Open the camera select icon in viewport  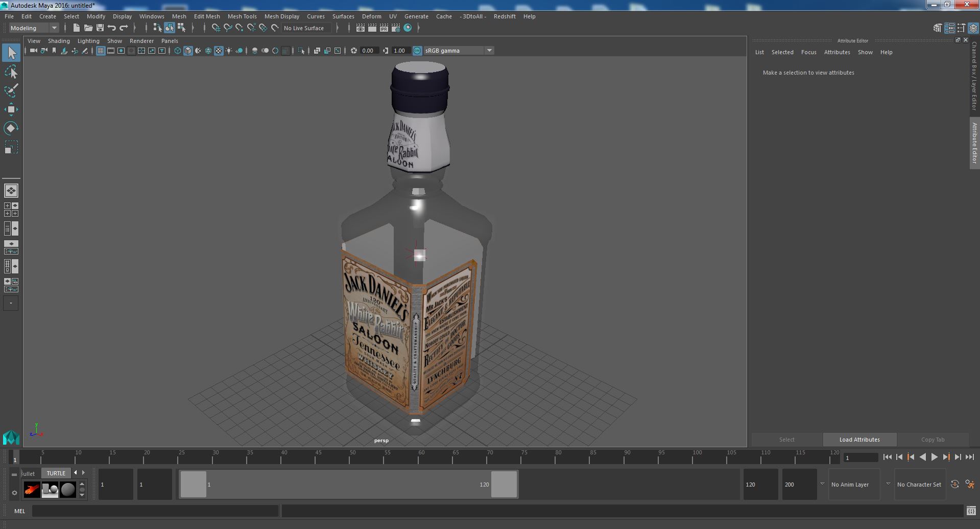point(33,51)
